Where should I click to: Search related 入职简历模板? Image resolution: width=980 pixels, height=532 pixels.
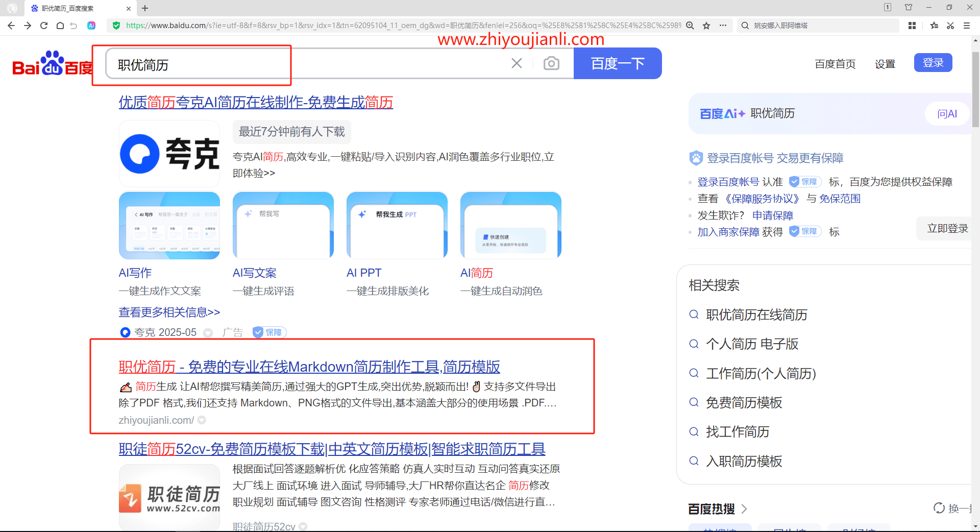[x=744, y=462]
